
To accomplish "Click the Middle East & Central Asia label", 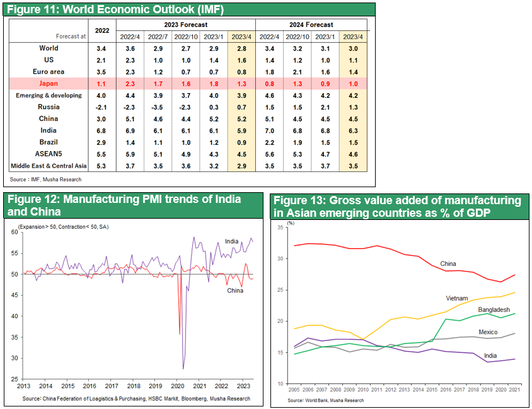I will [x=49, y=166].
